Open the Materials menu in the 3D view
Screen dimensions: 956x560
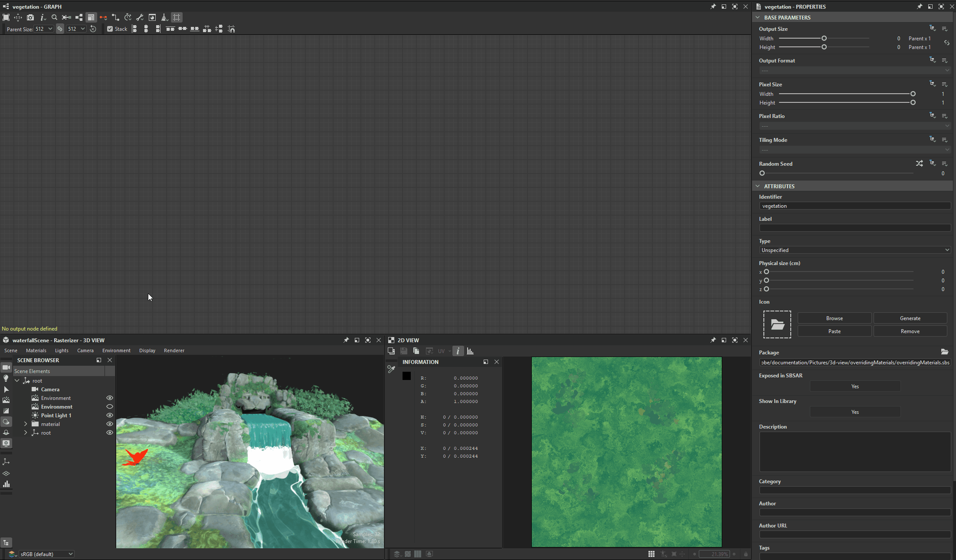(36, 350)
